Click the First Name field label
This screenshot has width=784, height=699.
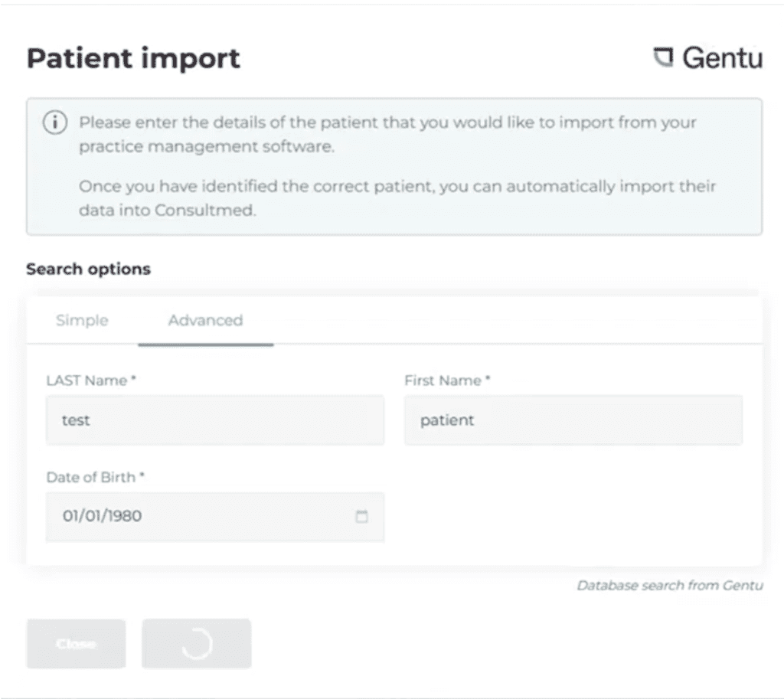click(447, 381)
